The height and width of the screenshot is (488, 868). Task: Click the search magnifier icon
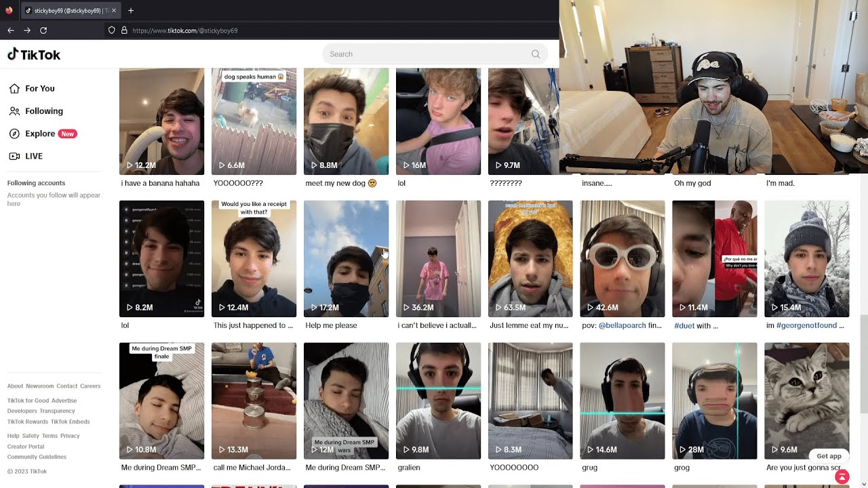pos(536,54)
